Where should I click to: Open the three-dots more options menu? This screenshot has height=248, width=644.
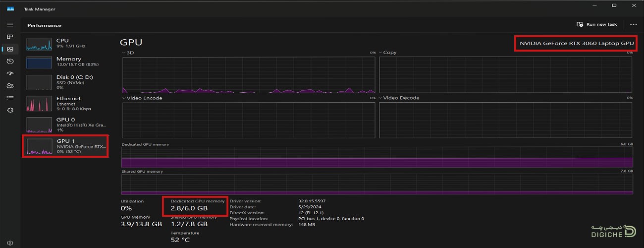tap(634, 24)
